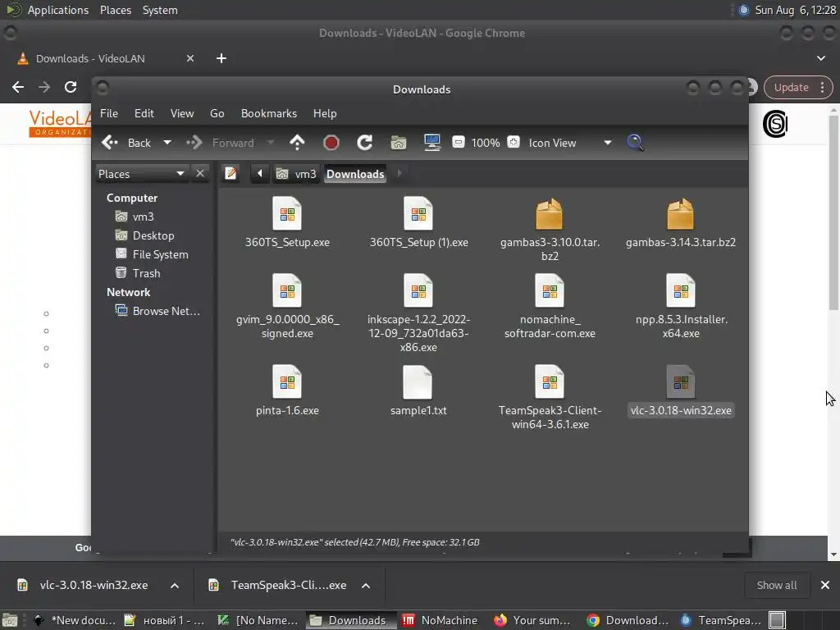Screen dimensions: 840x630
Task: Open the Places menu in top panel
Action: click(115, 10)
